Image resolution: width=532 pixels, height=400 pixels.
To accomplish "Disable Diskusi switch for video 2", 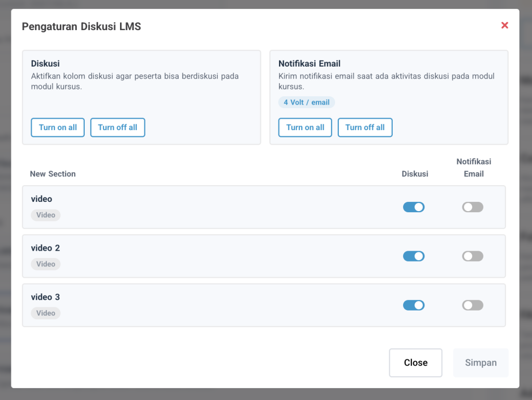I will (x=414, y=256).
